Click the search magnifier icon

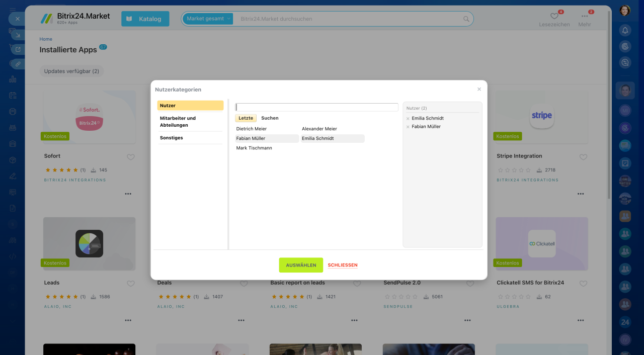click(x=466, y=19)
